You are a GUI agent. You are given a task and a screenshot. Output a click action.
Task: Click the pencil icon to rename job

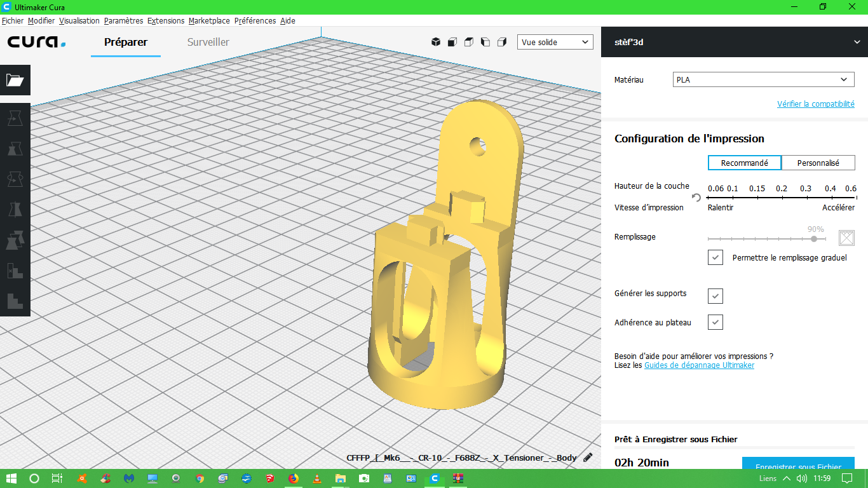[588, 457]
